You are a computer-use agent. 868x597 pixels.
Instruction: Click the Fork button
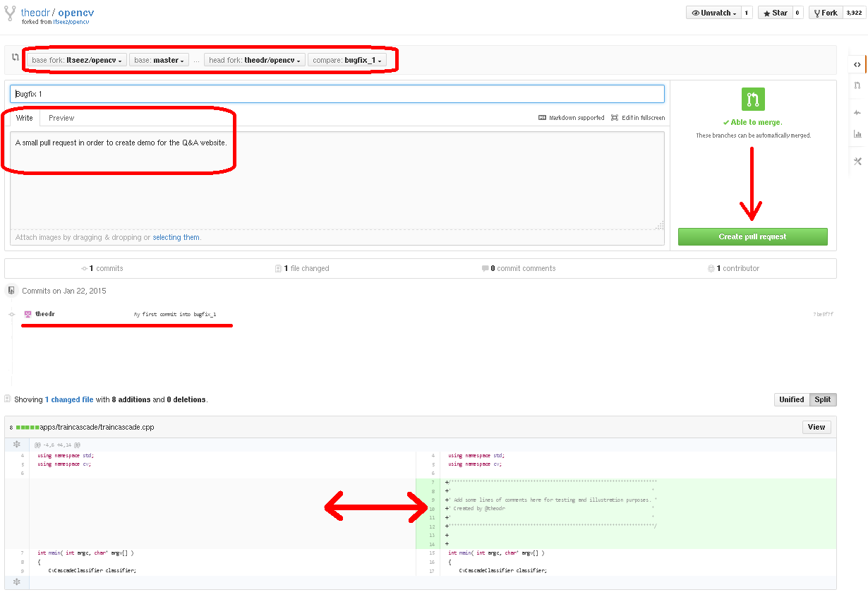(x=826, y=13)
